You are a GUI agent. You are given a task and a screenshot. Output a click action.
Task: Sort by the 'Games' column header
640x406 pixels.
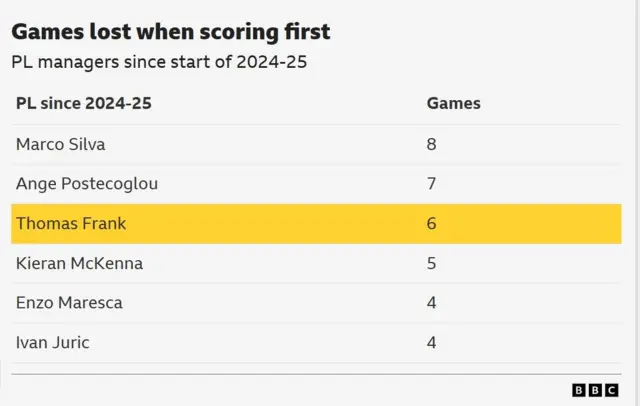pyautogui.click(x=453, y=103)
